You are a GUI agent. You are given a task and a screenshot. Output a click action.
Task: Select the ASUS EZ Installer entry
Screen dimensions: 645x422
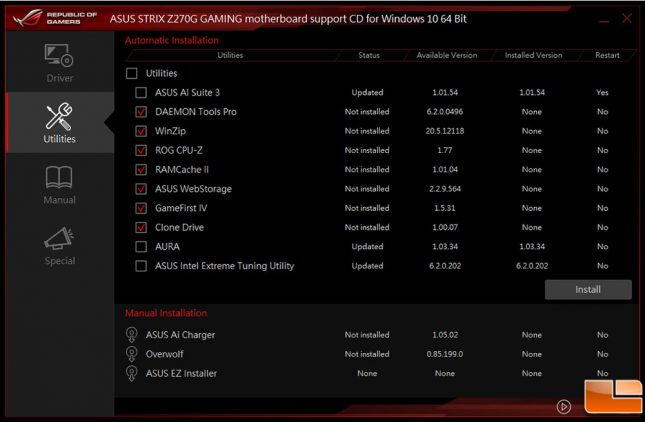tap(181, 373)
